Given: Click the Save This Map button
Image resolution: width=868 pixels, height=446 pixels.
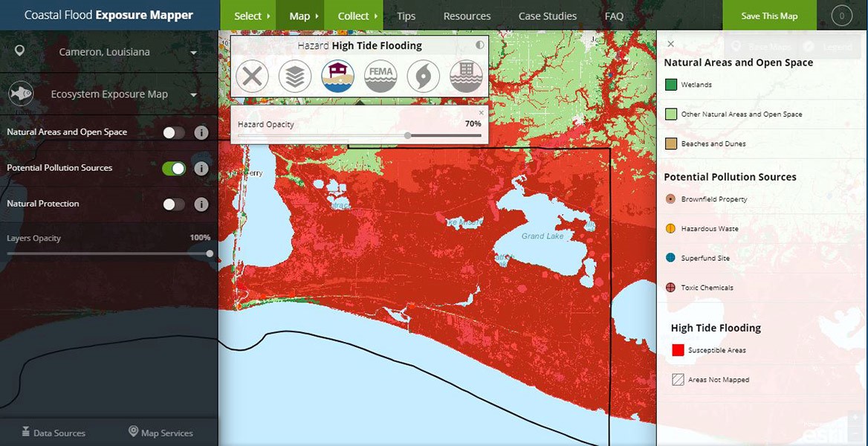Looking at the screenshot, I should tap(769, 16).
